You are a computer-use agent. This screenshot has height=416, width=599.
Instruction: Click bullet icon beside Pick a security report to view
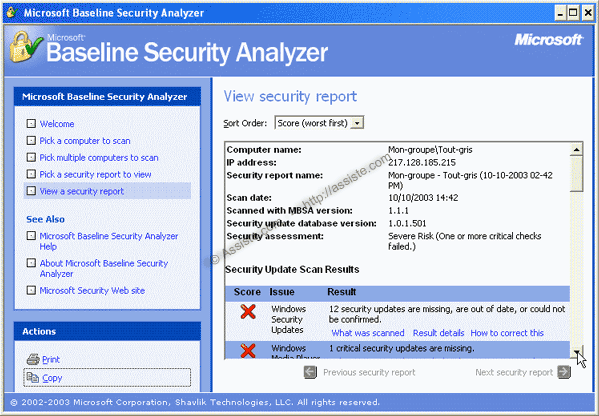31,174
